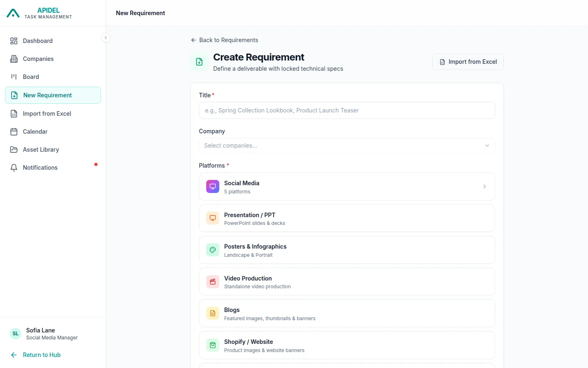Click the red Video Production clapperboard icon
This screenshot has height=368, width=588.
(x=213, y=282)
